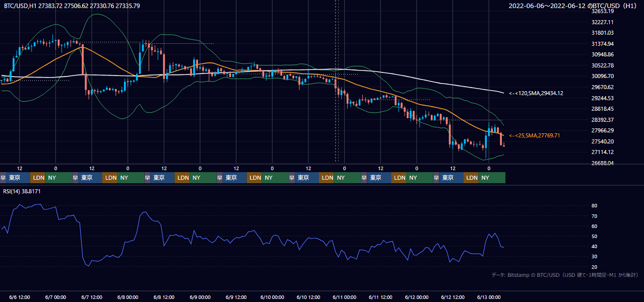
Task: Select the RSI 70 level label
Action: coord(594,216)
